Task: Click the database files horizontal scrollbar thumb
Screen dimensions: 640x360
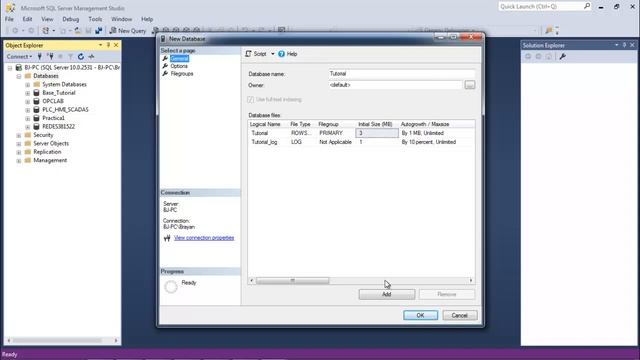Action: (x=292, y=280)
